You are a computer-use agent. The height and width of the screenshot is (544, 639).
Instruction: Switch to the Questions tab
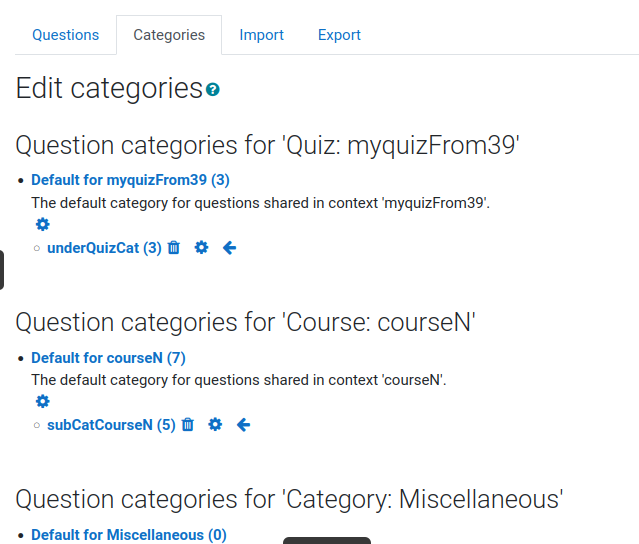pos(66,35)
